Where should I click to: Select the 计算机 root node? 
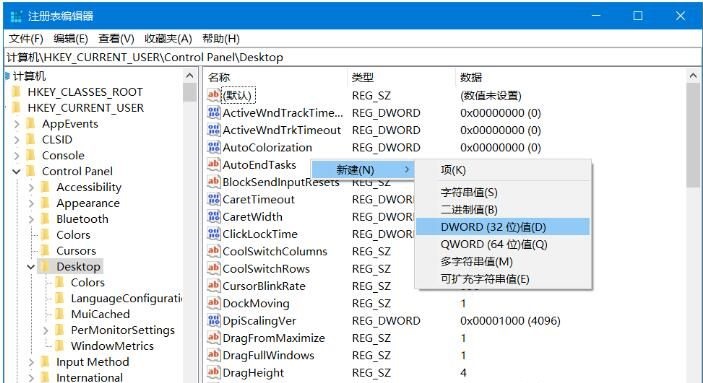29,76
